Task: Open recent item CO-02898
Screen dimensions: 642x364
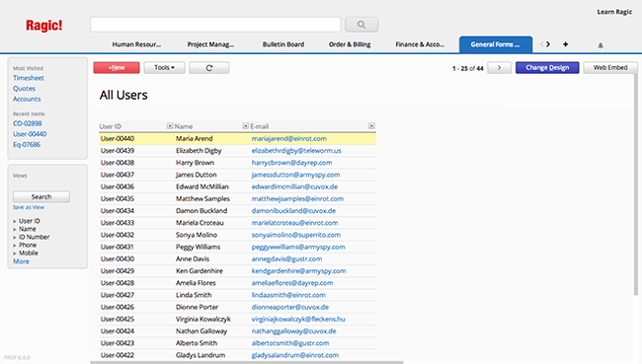Action: click(x=27, y=123)
